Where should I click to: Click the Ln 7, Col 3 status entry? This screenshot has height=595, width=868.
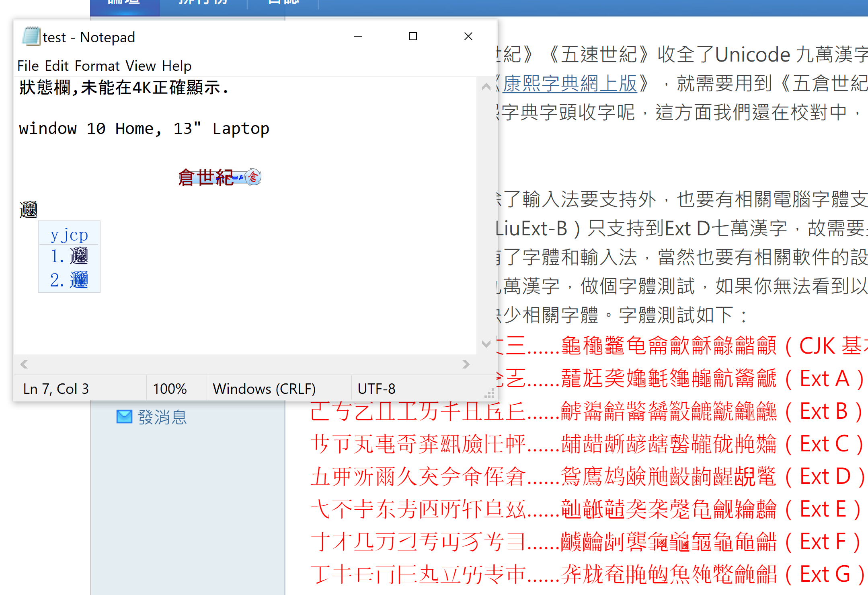click(x=56, y=389)
